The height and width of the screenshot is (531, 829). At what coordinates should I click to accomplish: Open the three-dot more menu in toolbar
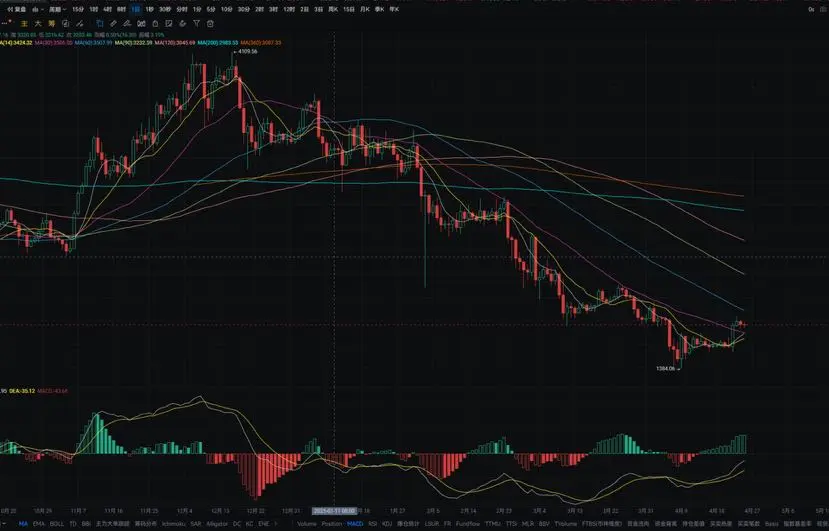click(x=5, y=24)
